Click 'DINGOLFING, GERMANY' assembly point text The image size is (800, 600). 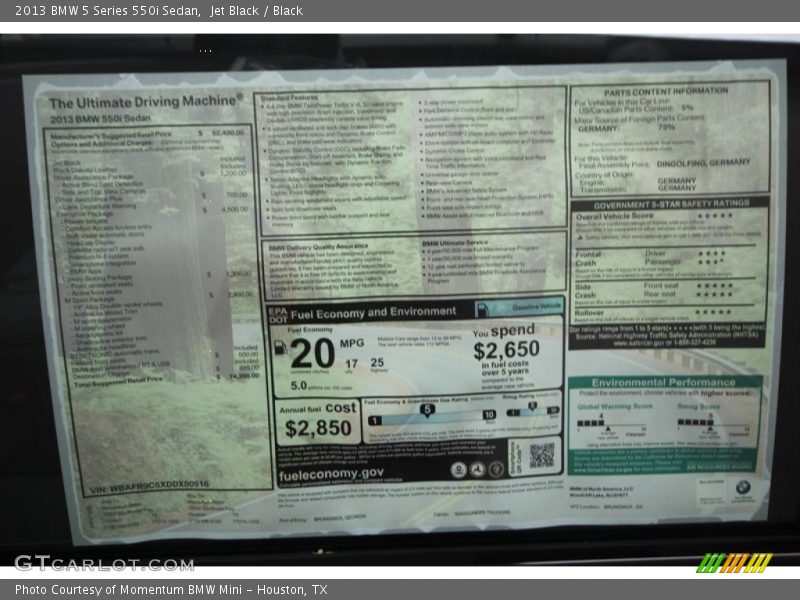[x=703, y=163]
